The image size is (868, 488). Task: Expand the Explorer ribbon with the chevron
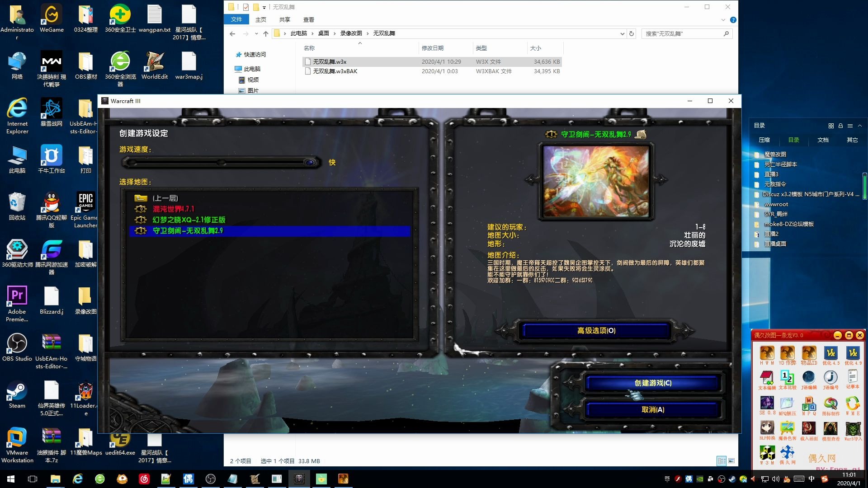pyautogui.click(x=723, y=20)
